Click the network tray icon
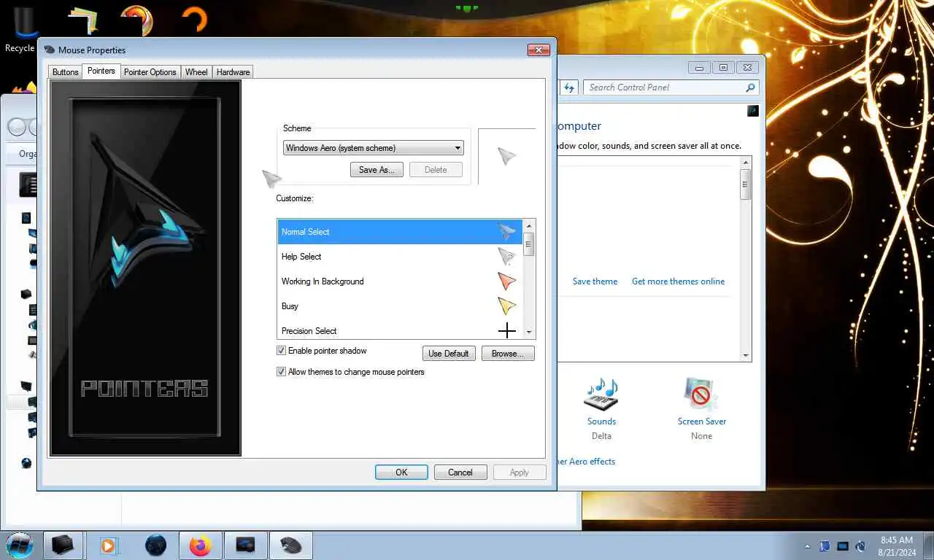Screen dimensions: 934x560 843,546
